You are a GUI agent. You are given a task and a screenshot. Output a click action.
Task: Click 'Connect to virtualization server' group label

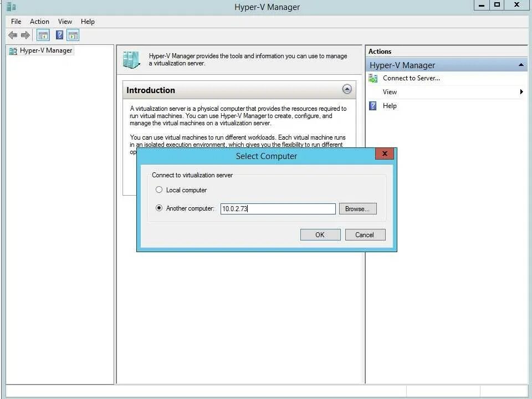click(192, 175)
